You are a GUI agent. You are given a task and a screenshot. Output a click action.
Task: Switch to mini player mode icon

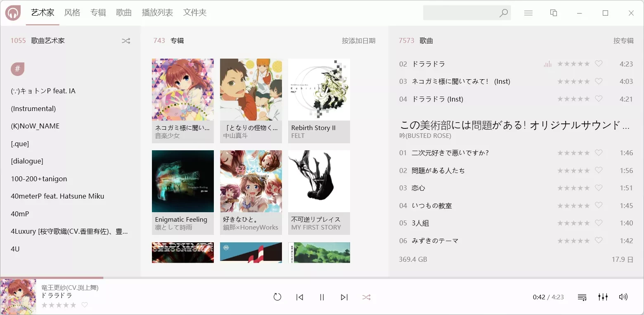click(554, 13)
